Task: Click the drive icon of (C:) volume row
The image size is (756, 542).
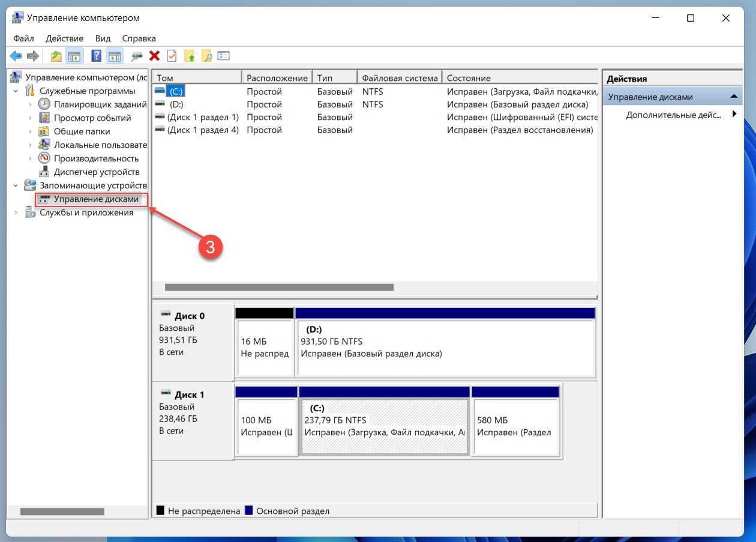Action: coord(160,91)
